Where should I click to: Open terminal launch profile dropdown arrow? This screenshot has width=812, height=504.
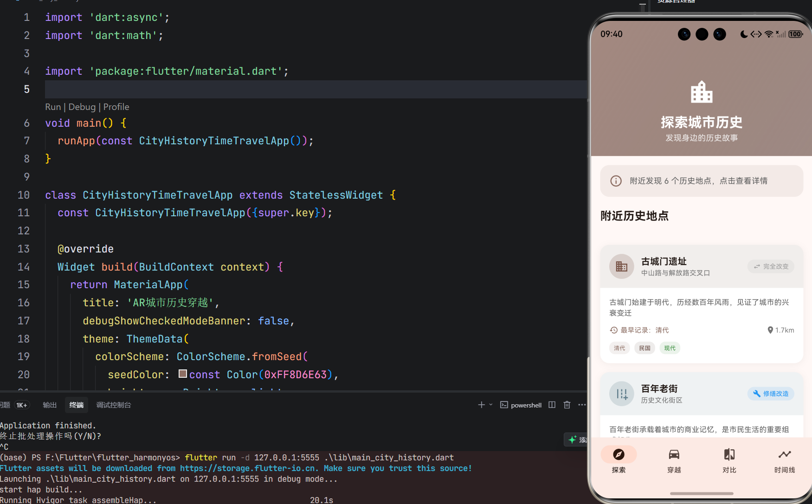click(x=490, y=405)
